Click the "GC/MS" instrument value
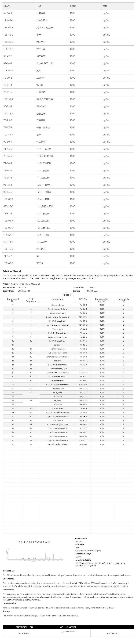 pos(79,542)
